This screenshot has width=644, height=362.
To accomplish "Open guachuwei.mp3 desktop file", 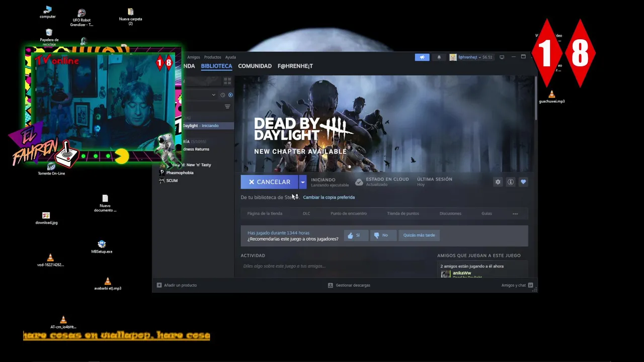I will (x=552, y=97).
